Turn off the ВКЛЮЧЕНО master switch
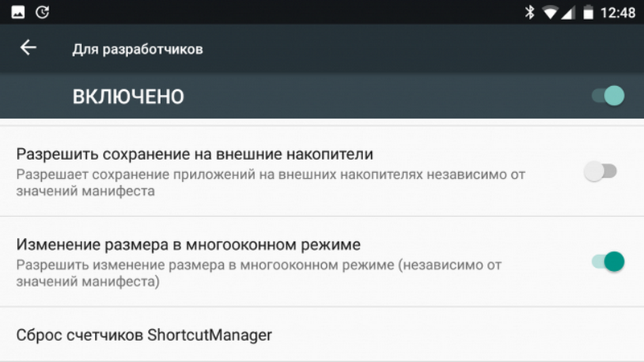The height and width of the screenshot is (362, 644). [x=608, y=97]
